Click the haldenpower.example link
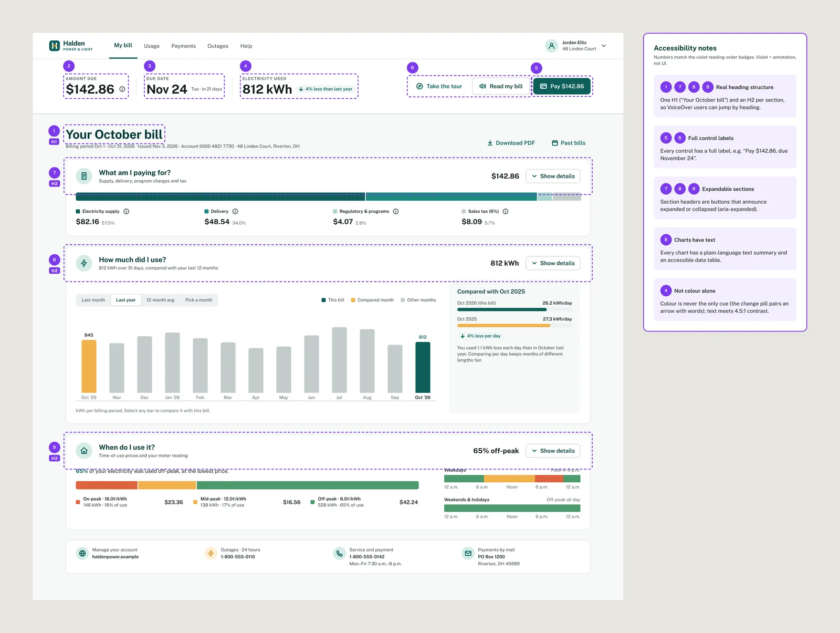This screenshot has height=633, width=840. pos(115,557)
